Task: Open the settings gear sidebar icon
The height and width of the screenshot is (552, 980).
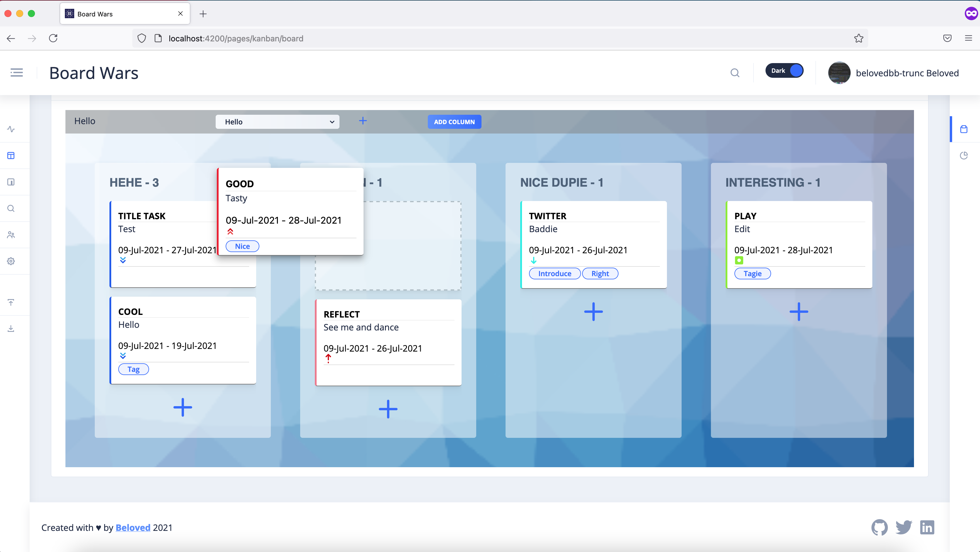Action: [x=11, y=261]
